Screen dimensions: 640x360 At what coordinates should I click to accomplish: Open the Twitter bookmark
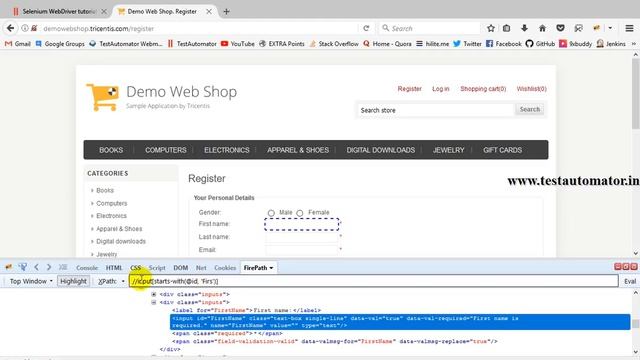[x=467, y=44]
